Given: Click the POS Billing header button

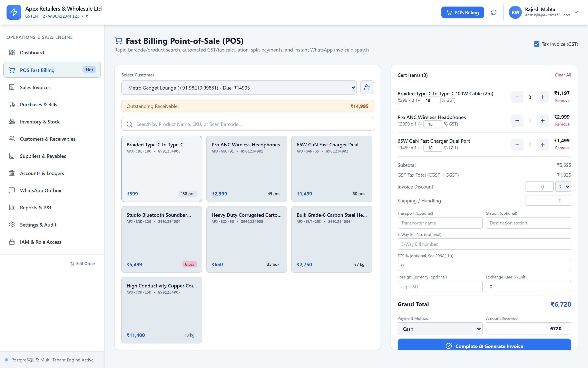Looking at the screenshot, I should (462, 12).
